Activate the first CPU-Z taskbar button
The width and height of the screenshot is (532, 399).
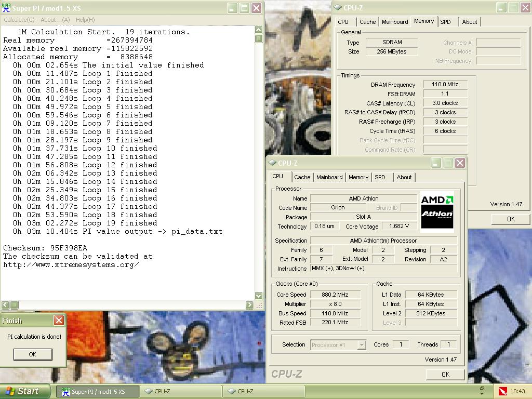pyautogui.click(x=181, y=392)
